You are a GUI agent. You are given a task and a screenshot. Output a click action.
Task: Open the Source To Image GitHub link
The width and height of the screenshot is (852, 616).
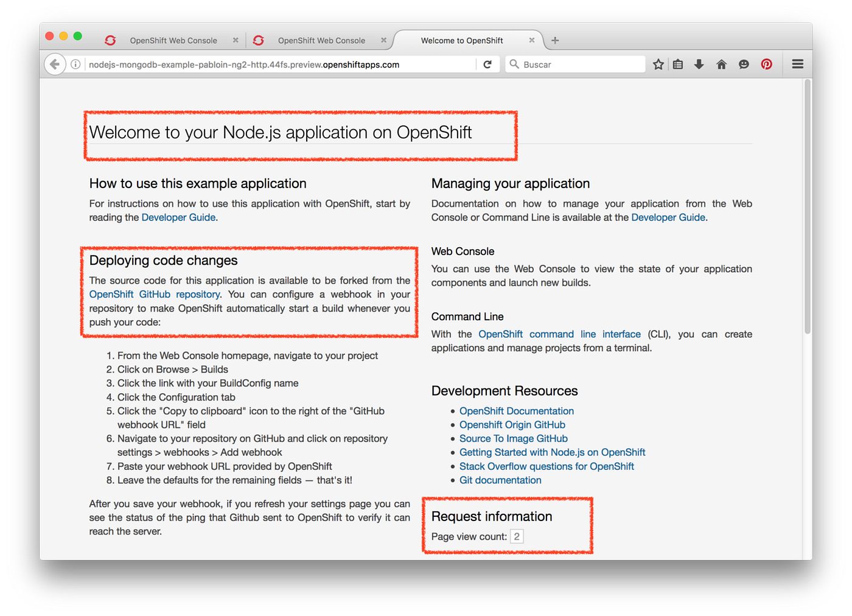pos(514,438)
